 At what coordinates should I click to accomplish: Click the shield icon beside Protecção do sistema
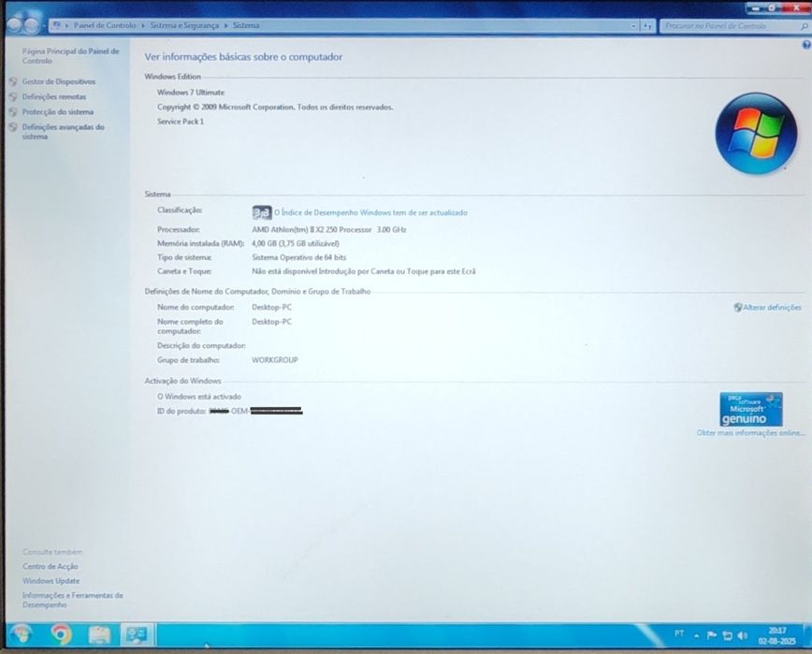point(13,112)
